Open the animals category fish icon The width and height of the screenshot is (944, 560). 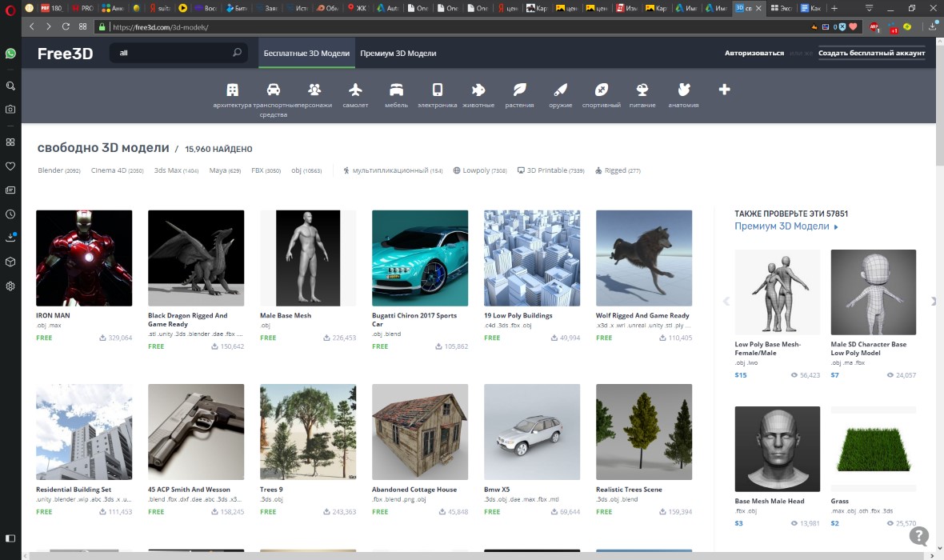click(x=478, y=90)
